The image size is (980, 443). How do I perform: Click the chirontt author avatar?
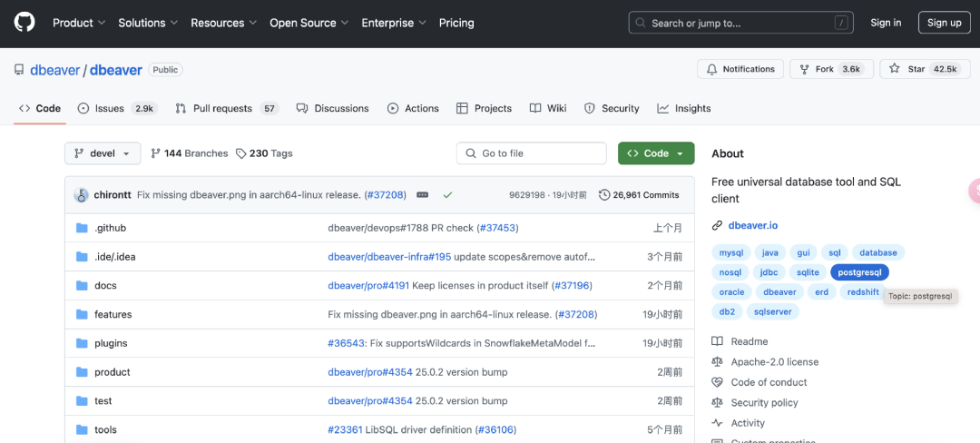point(81,195)
